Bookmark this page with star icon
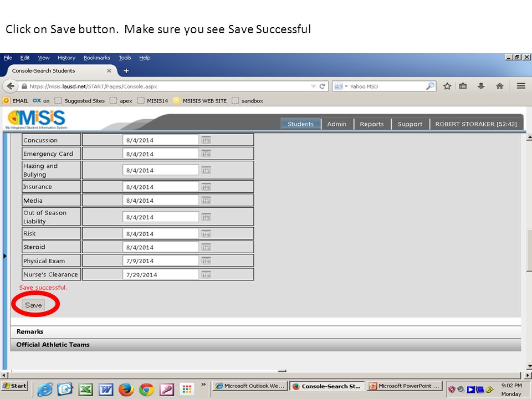Image resolution: width=532 pixels, height=399 pixels. pyautogui.click(x=447, y=86)
